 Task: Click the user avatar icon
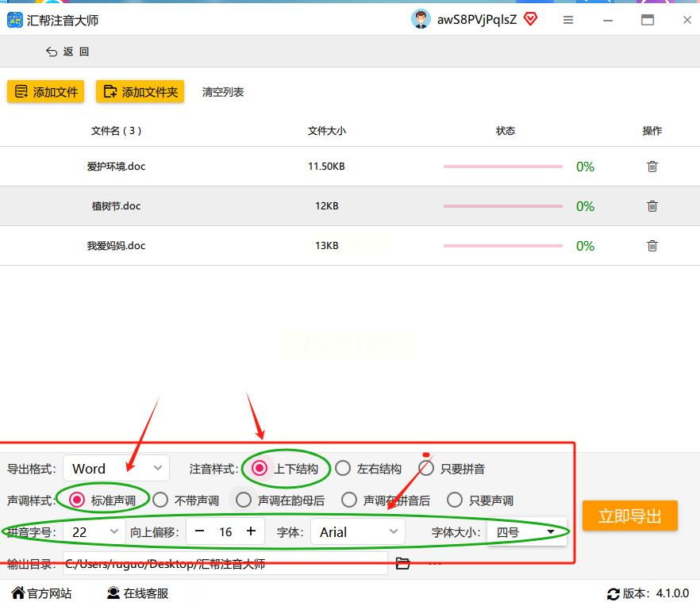coord(421,19)
